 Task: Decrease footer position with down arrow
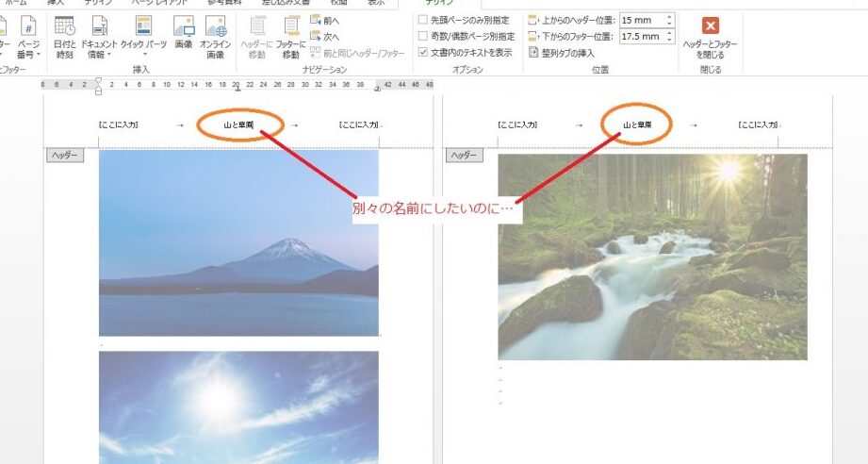click(x=670, y=40)
